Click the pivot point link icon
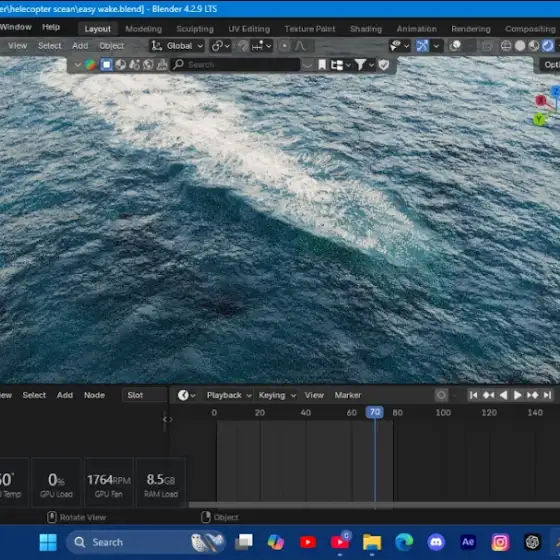The image size is (560, 560). point(217,46)
